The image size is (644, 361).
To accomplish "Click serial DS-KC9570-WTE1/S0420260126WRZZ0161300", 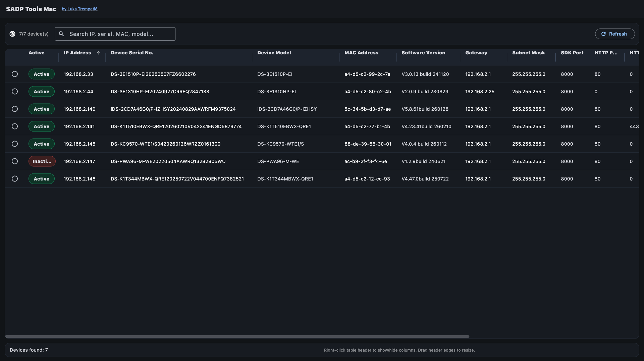I will pos(166,144).
